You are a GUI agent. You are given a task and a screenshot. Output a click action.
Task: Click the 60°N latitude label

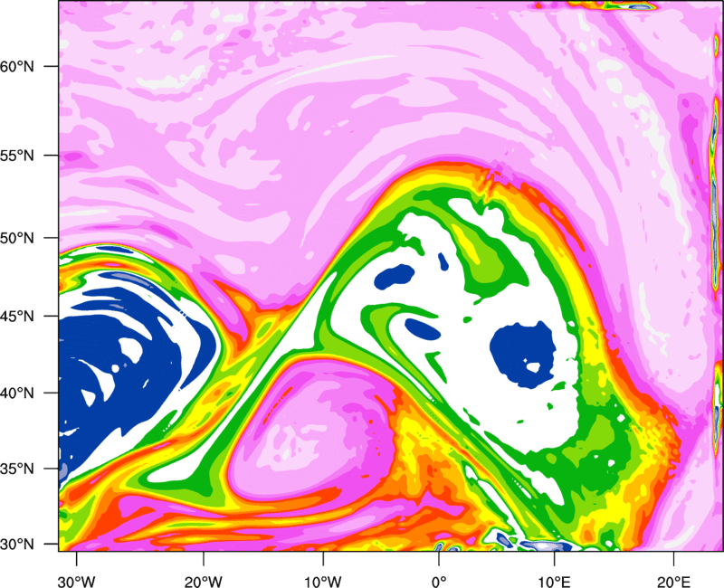(x=17, y=67)
